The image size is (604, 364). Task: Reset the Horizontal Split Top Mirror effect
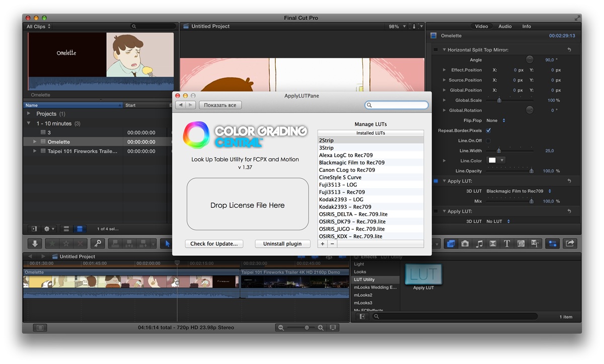point(569,50)
